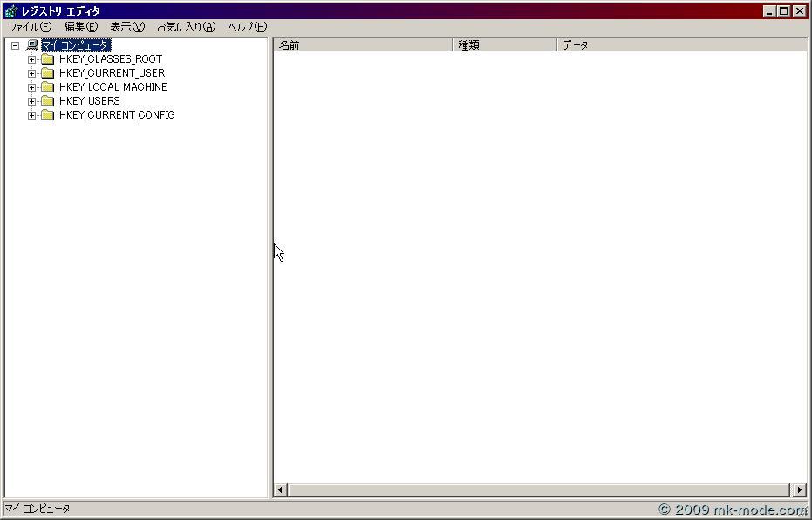
Task: Click the 種類 column header
Action: pyautogui.click(x=504, y=45)
